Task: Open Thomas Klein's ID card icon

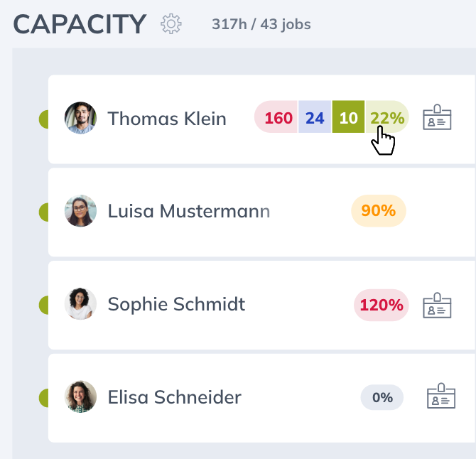Action: (x=438, y=118)
